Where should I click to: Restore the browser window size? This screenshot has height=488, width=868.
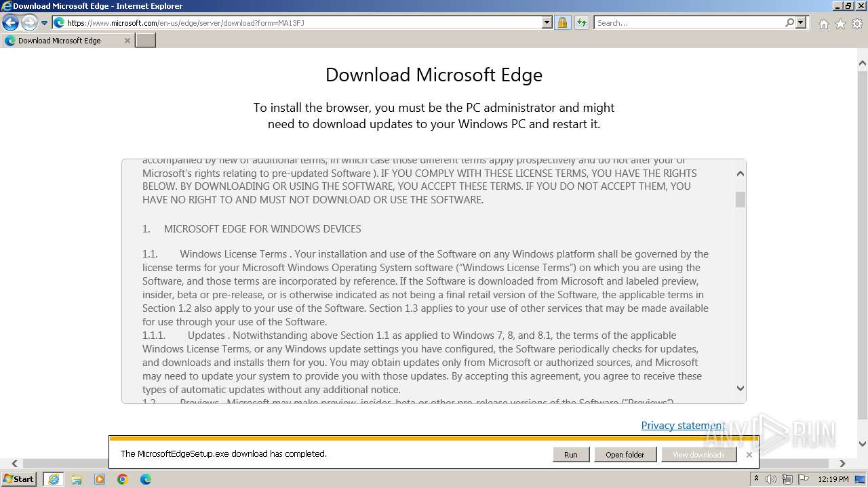click(x=848, y=6)
